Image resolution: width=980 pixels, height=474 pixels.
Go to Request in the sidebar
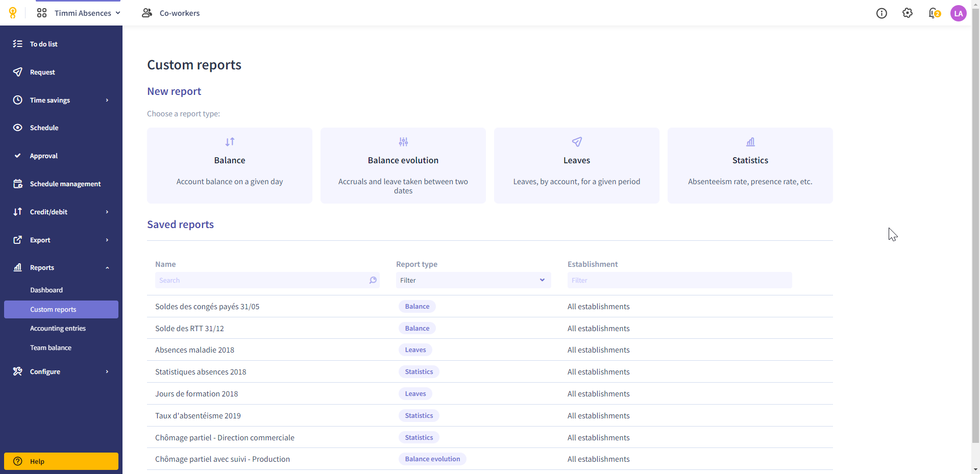pos(61,72)
